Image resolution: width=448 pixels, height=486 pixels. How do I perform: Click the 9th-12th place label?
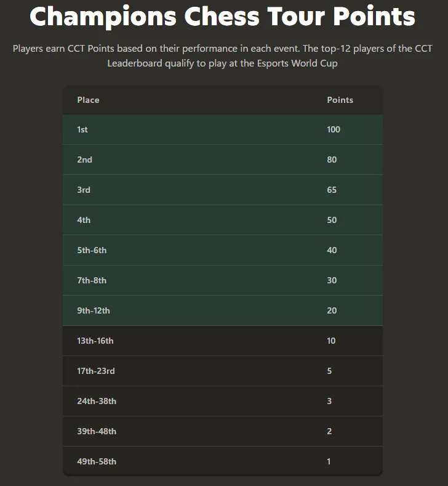coord(94,310)
